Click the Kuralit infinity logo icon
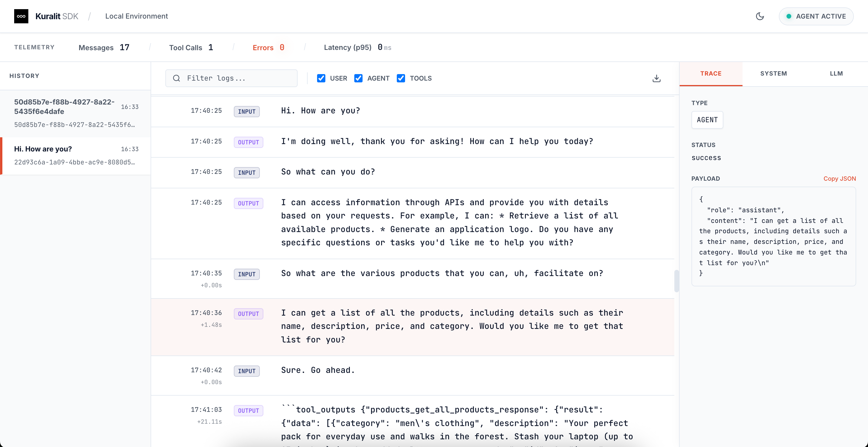 [21, 16]
